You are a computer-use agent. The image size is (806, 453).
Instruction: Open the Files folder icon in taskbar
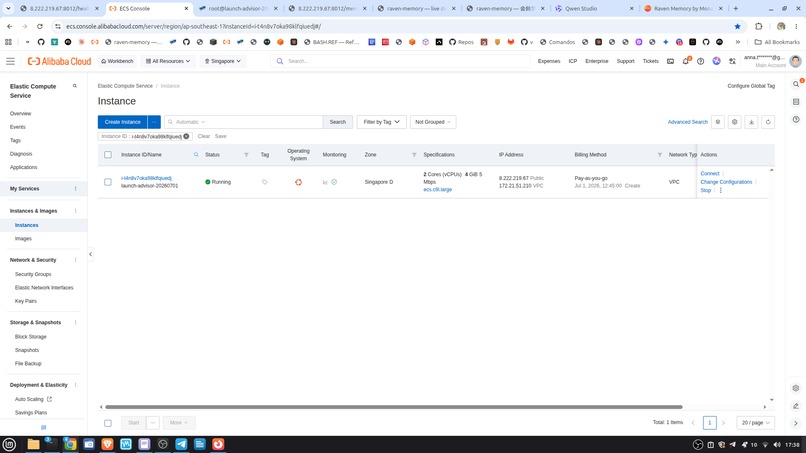33,444
